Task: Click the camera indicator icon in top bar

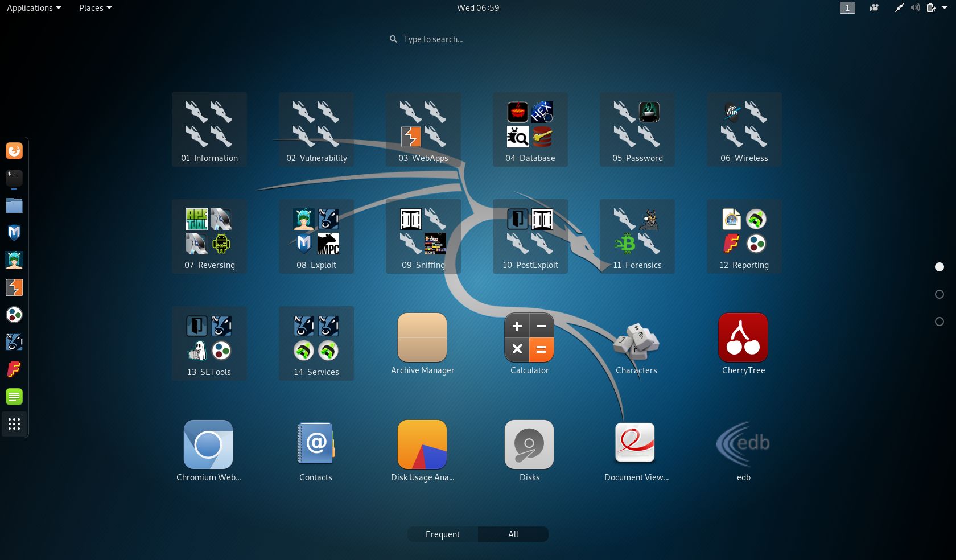Action: 873,8
